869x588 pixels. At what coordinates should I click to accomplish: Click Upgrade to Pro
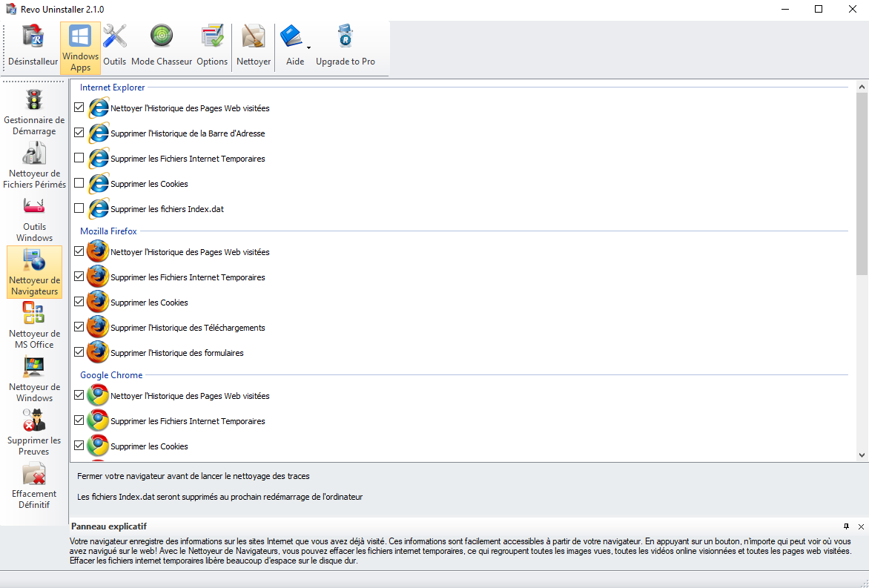(x=346, y=46)
